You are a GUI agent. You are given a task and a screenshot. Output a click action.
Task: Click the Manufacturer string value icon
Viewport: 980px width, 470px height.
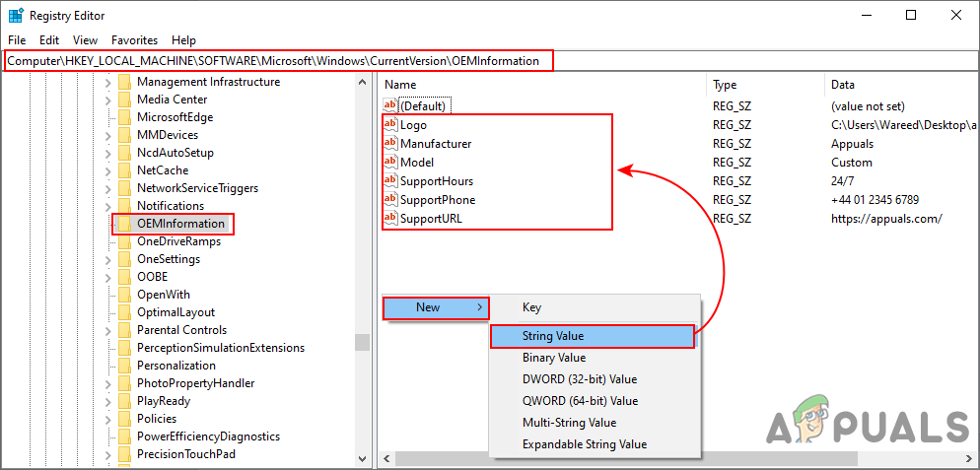[x=390, y=144]
